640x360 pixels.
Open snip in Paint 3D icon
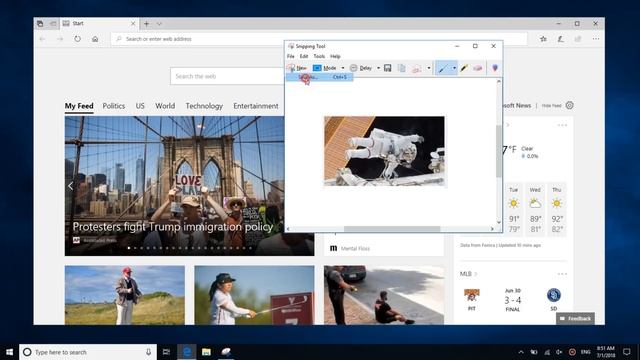click(495, 68)
